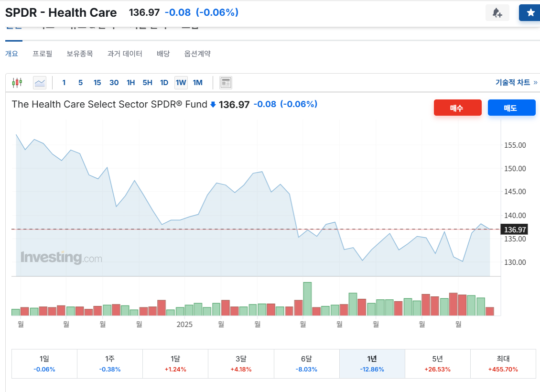Click the blue 매도 sell button
Screen dimensions: 540x392
(x=511, y=108)
